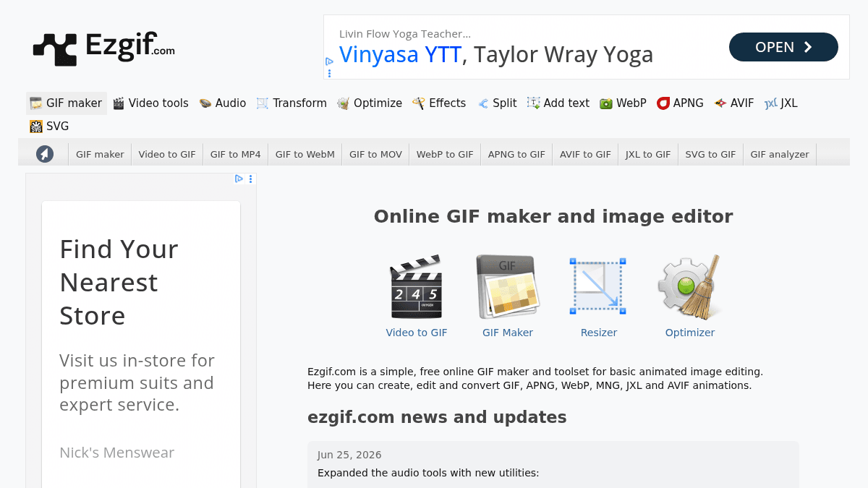Click the Add text icon in menu
The width and height of the screenshot is (868, 488).
coord(534,103)
